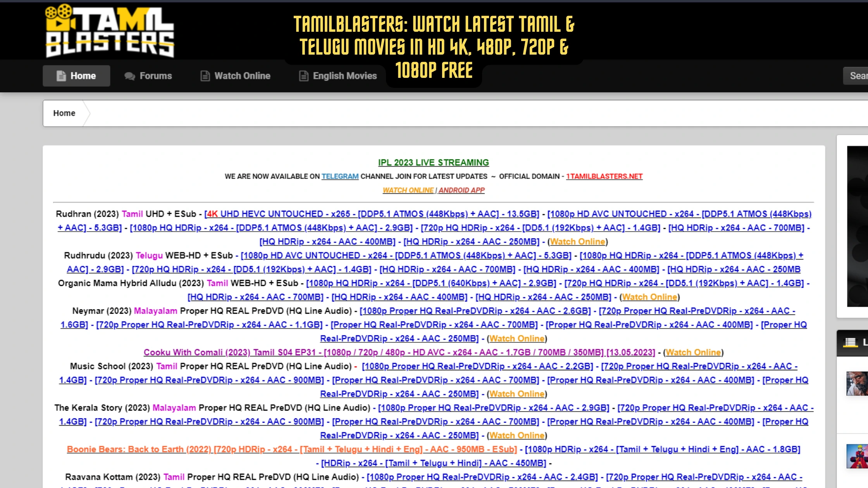Open the Watch Online menu item
Image resolution: width=868 pixels, height=488 pixels.
(235, 76)
